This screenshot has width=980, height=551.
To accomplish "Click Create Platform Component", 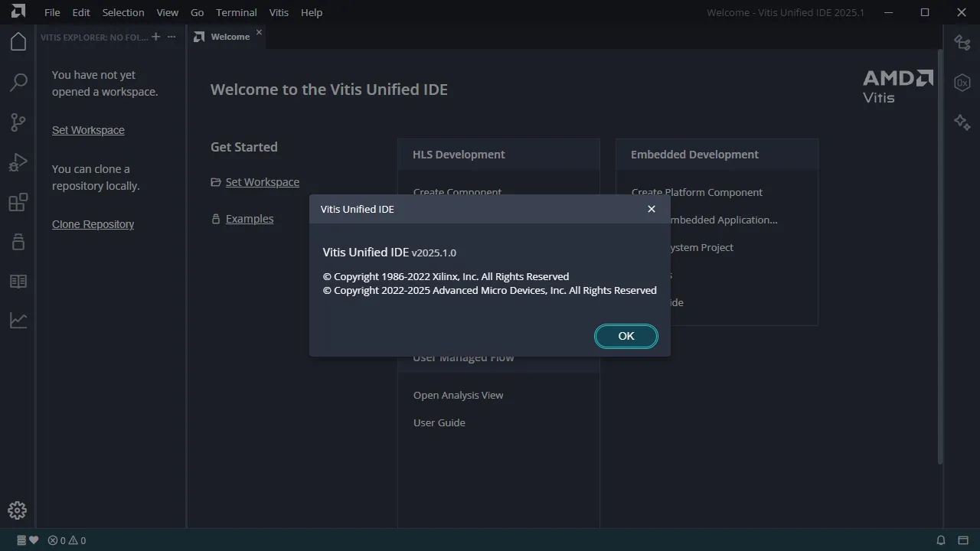I will pos(697,192).
